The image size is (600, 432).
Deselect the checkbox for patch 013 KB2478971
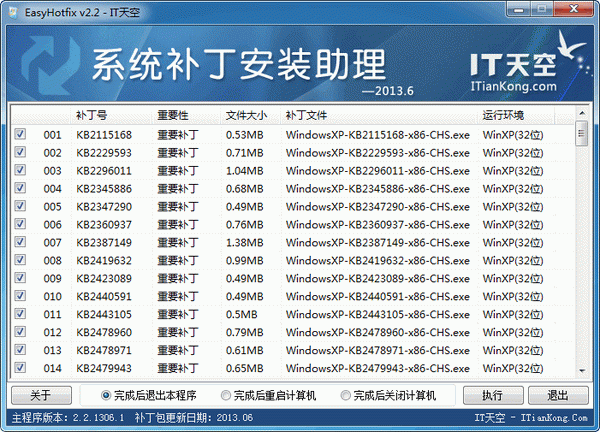[20, 350]
